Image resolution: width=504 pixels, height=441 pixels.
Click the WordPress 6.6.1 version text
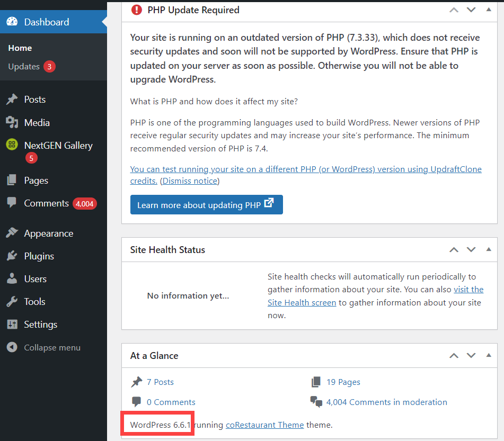click(x=160, y=425)
